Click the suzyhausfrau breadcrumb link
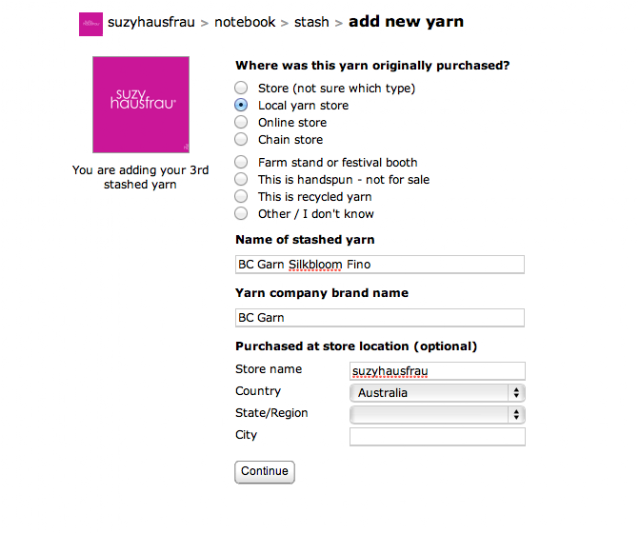The height and width of the screenshot is (534, 640). (151, 22)
